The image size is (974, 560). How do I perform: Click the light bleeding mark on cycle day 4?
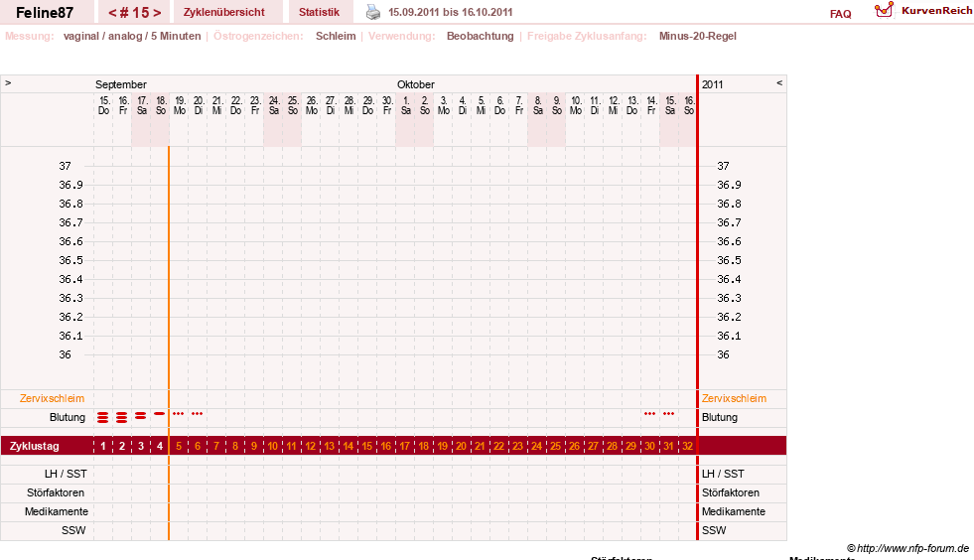(x=160, y=413)
